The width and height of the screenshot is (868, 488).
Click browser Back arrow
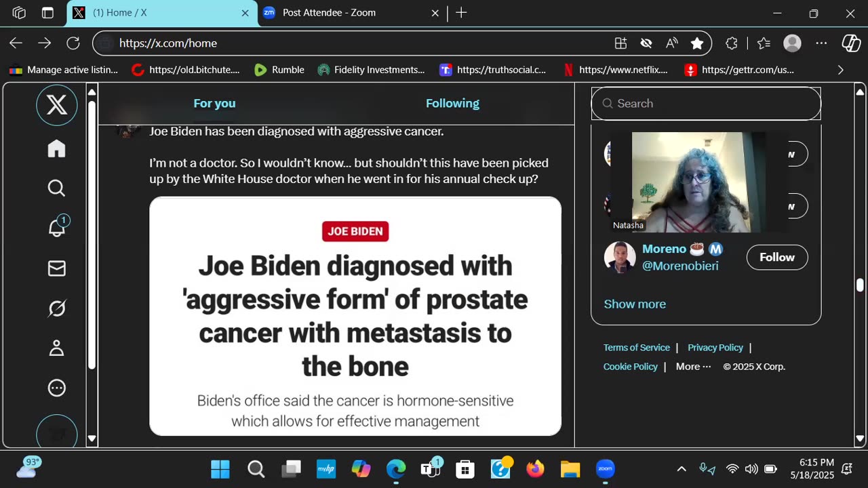coord(16,43)
